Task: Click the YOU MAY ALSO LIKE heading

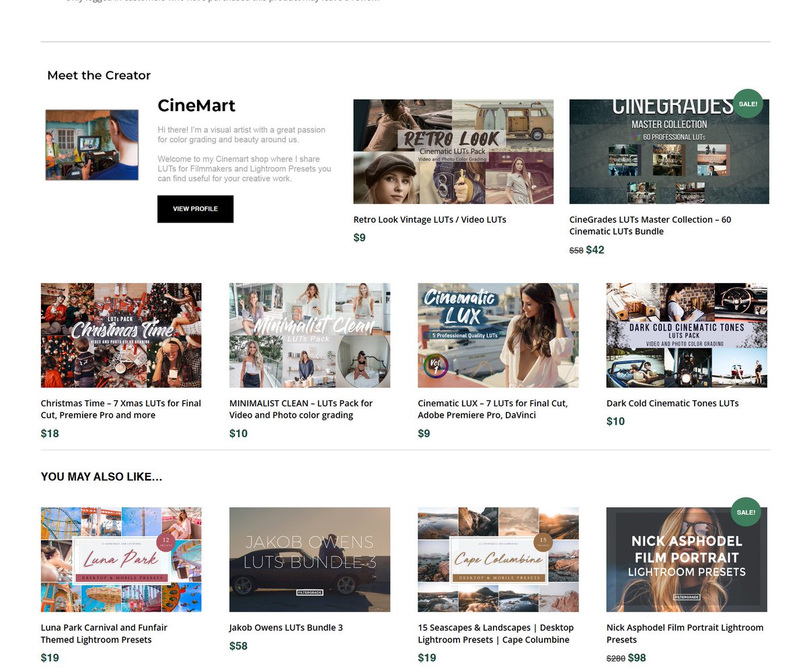Action: coord(102,477)
